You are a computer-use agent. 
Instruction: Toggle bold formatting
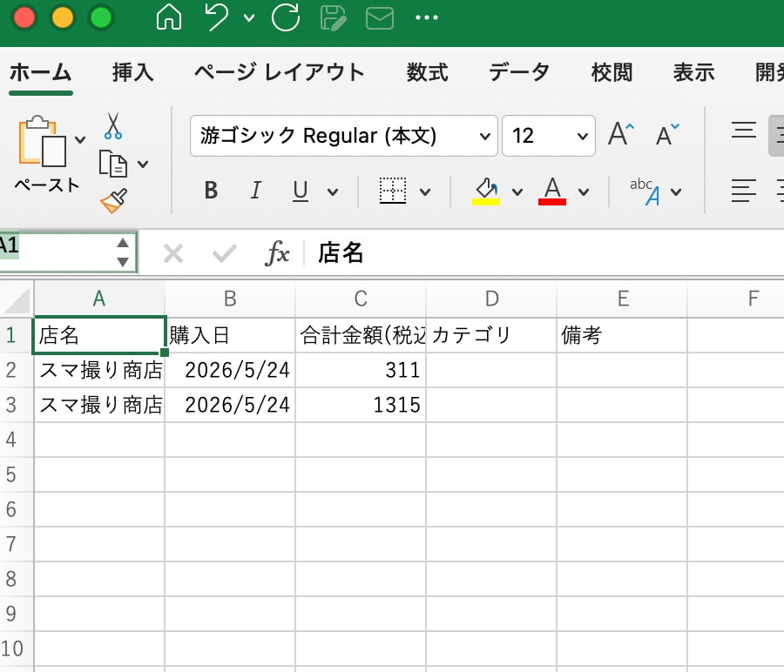[211, 191]
